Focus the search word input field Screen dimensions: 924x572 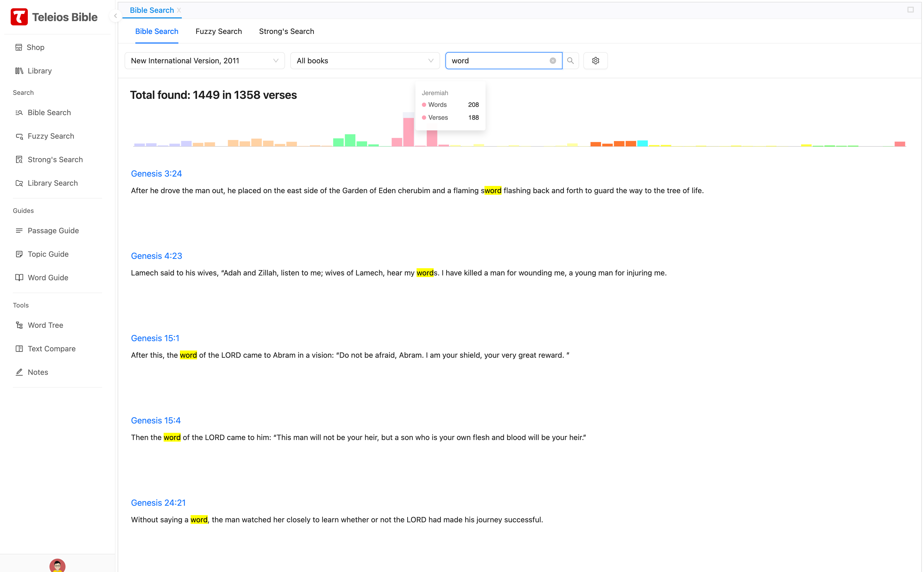point(498,61)
